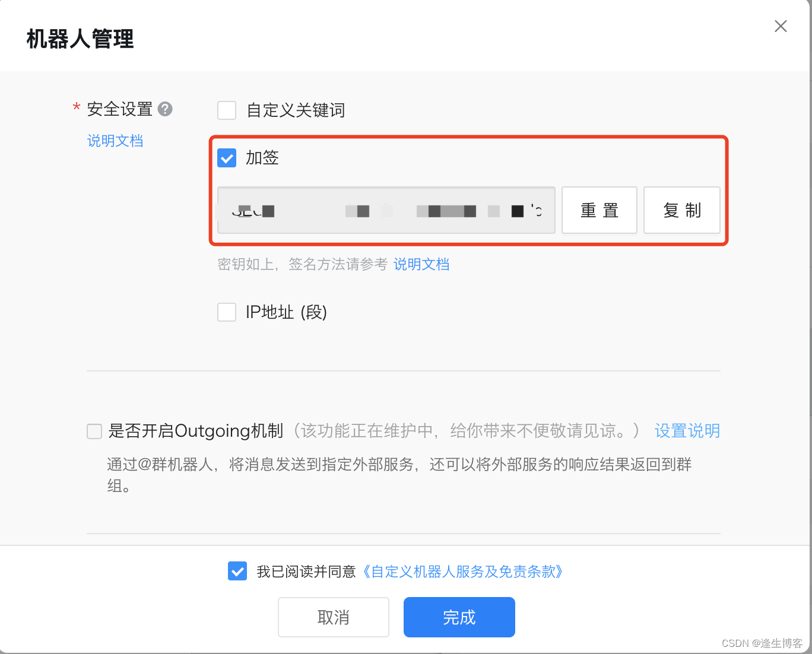Screen dimensions: 812x654
Task: Click the help icon beside 安全设置
Action: click(x=165, y=109)
